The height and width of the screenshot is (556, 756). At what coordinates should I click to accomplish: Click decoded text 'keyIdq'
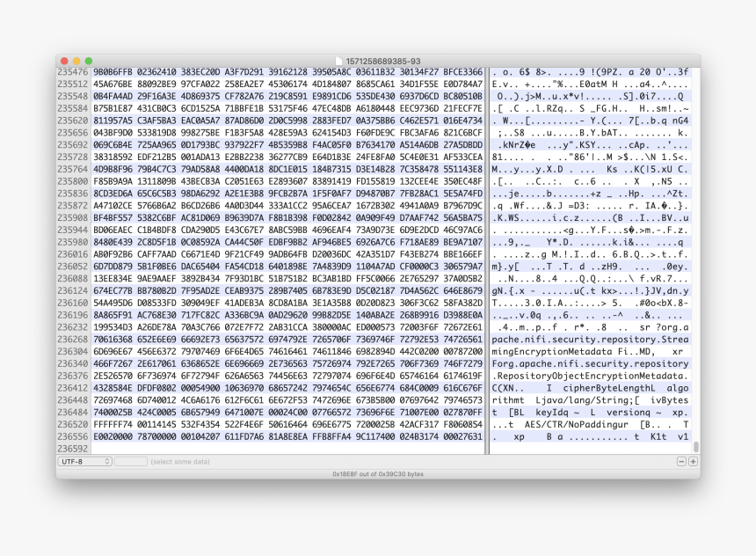(x=552, y=413)
